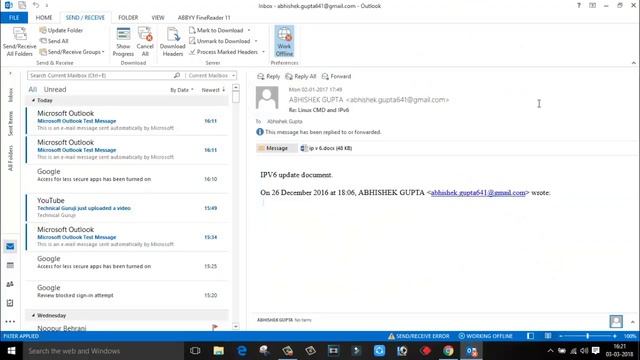
Task: Click abhishek.gupta641@gmail.com link in body
Action: pos(478,193)
